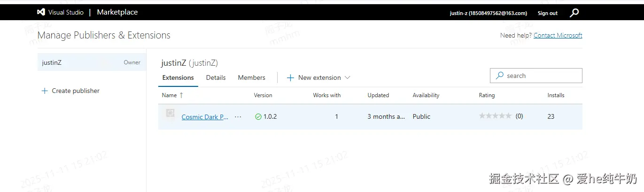This screenshot has height=192, width=644.
Task: Switch to the Members tab
Action: (x=251, y=78)
